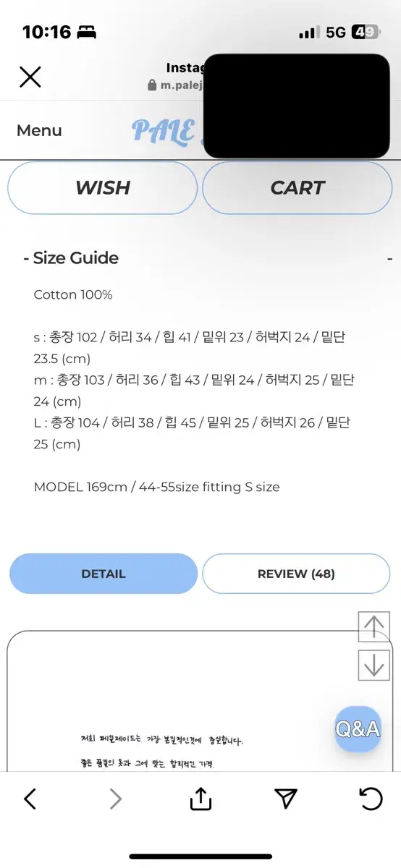Tap the 5G status indicator
This screenshot has width=401, height=868.
335,32
